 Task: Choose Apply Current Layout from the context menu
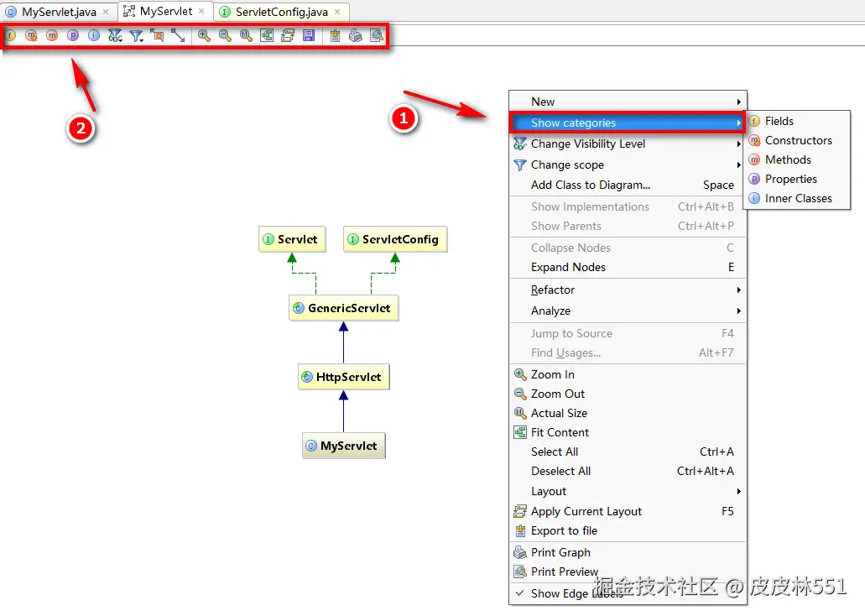628,511
